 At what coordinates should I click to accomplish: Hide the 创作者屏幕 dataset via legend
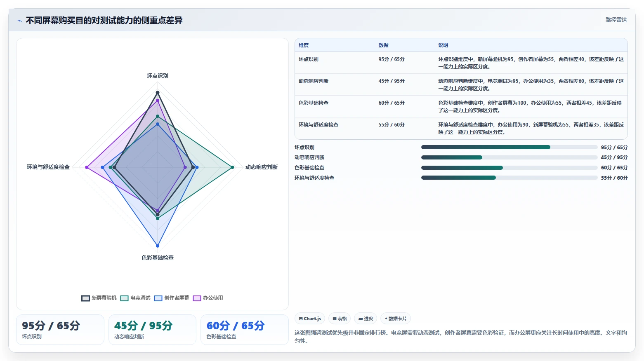click(x=172, y=298)
